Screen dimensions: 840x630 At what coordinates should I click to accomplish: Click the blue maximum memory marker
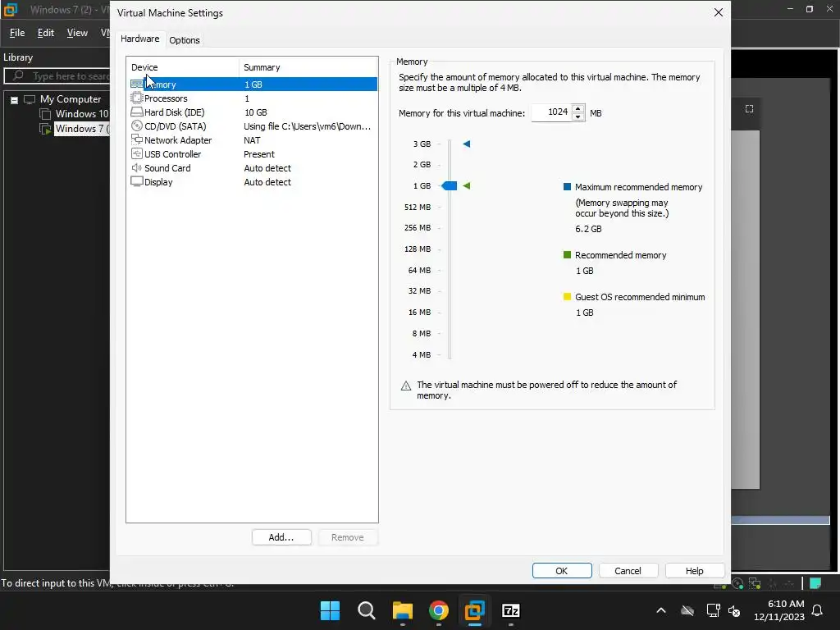click(x=467, y=144)
